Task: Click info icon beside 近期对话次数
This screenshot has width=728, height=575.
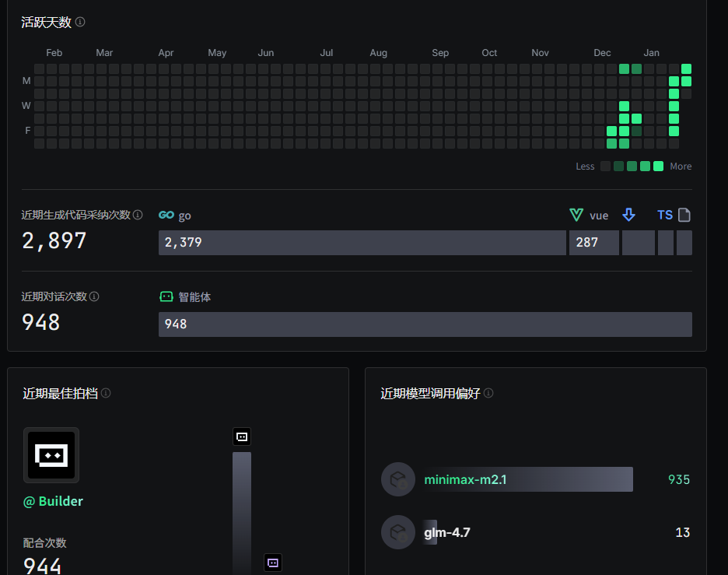Action: coord(94,296)
